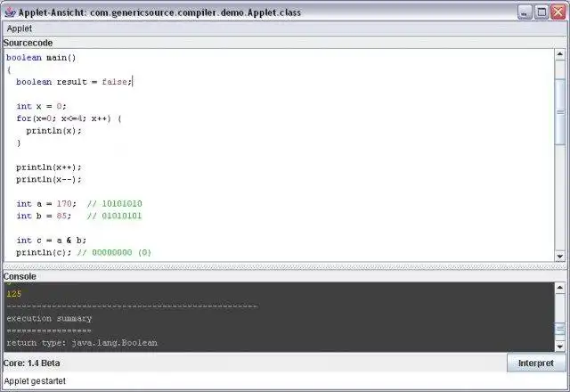Click the sourcecode scrollbar down arrow

click(x=560, y=257)
